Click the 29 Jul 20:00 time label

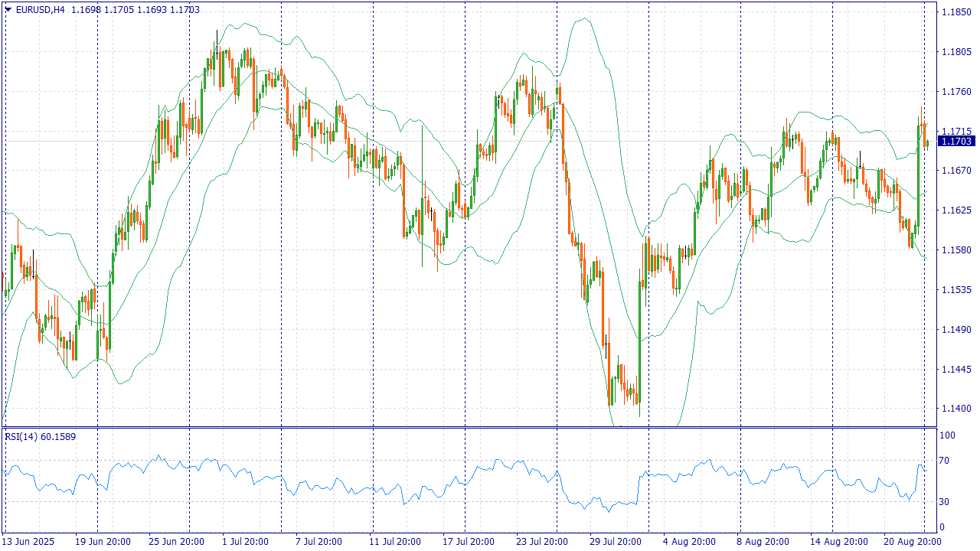(x=614, y=542)
